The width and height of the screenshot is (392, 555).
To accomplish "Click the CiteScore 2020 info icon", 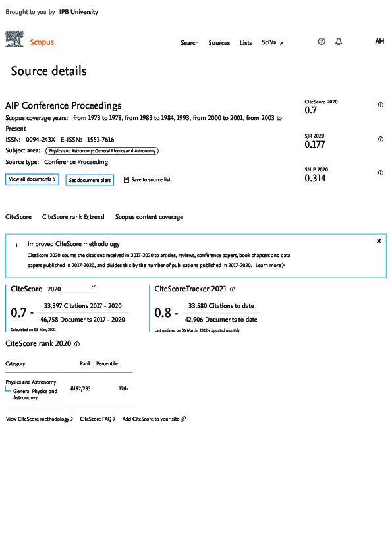I will pyautogui.click(x=380, y=105).
